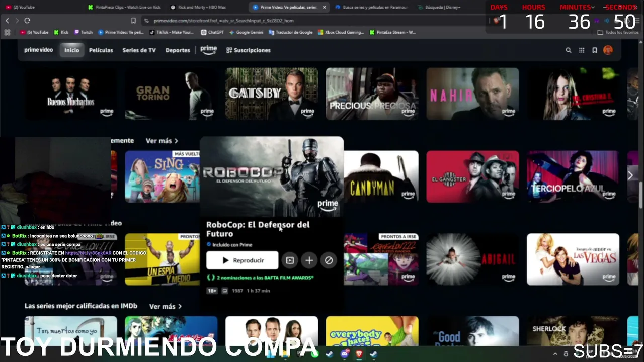Open the Buenos Muchachos movie card
The width and height of the screenshot is (644, 362).
(70, 94)
